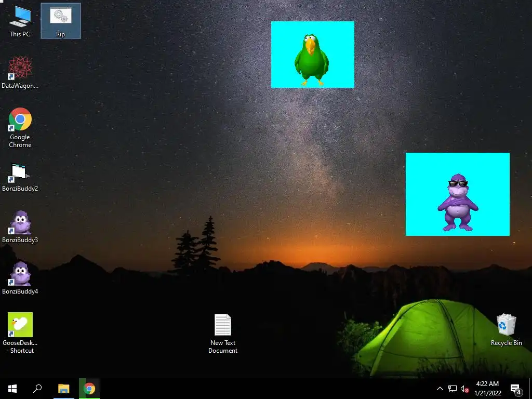Viewport: 532px width, 399px height.
Task: Show hidden system tray icons
Action: [x=440, y=389]
